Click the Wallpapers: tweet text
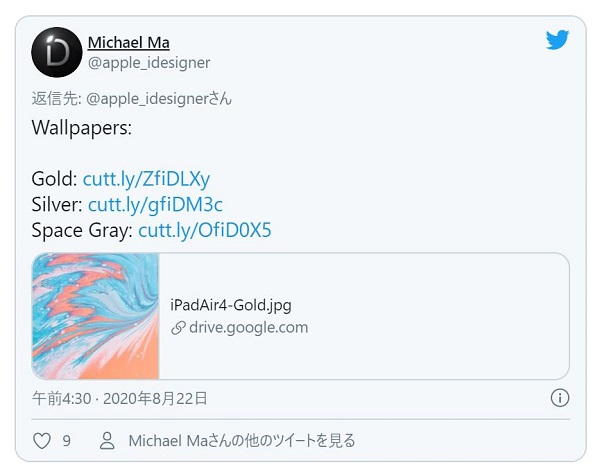 click(82, 128)
